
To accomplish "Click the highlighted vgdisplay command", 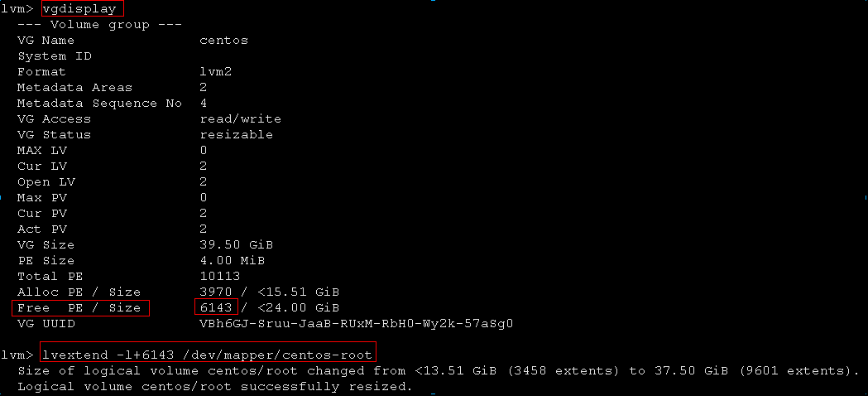I will [79, 9].
